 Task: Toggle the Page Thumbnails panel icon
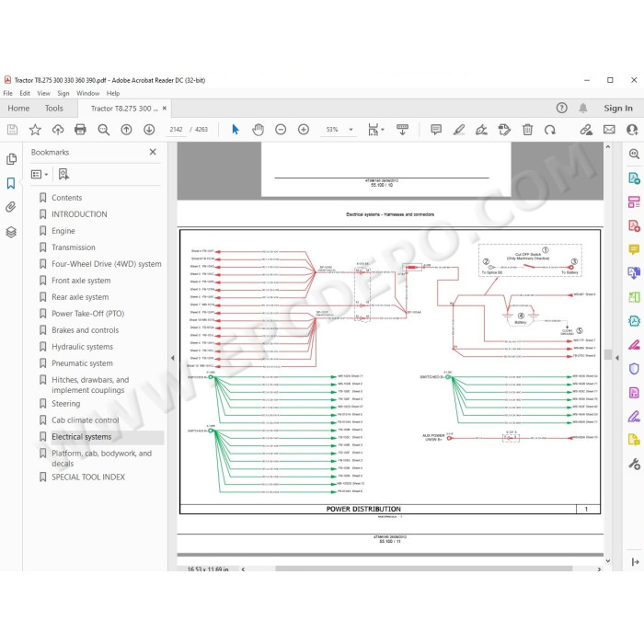click(x=11, y=159)
